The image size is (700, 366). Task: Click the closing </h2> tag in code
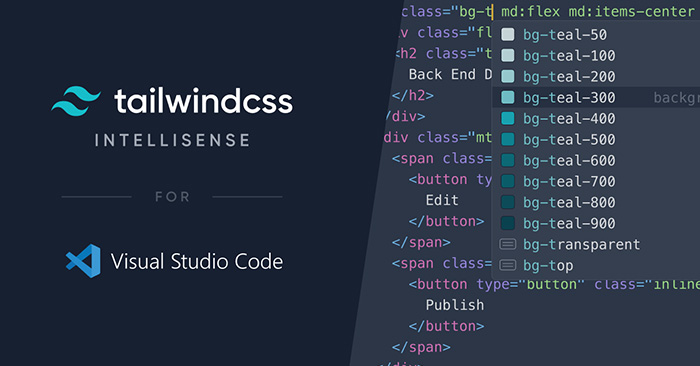[412, 96]
